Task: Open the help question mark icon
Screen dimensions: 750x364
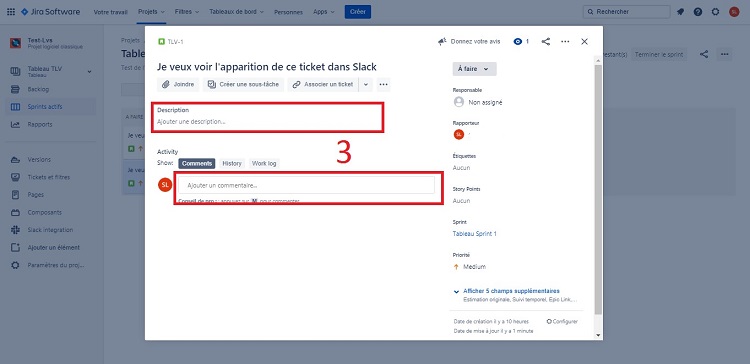Action: pyautogui.click(x=698, y=12)
